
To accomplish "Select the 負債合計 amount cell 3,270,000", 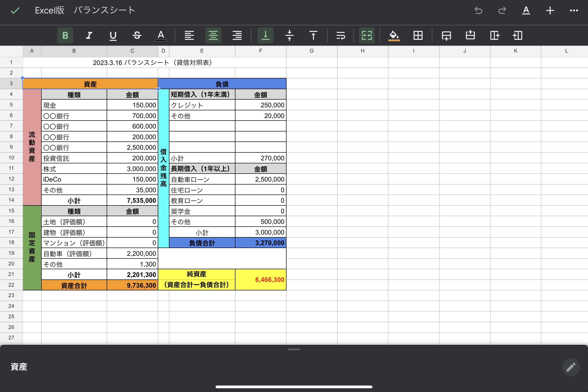I will 261,243.
